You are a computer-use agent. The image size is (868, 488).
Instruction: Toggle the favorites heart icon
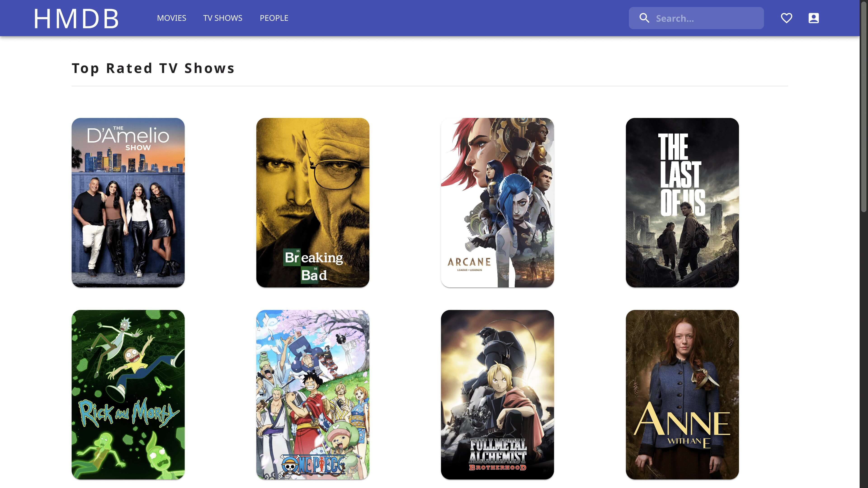(x=787, y=18)
